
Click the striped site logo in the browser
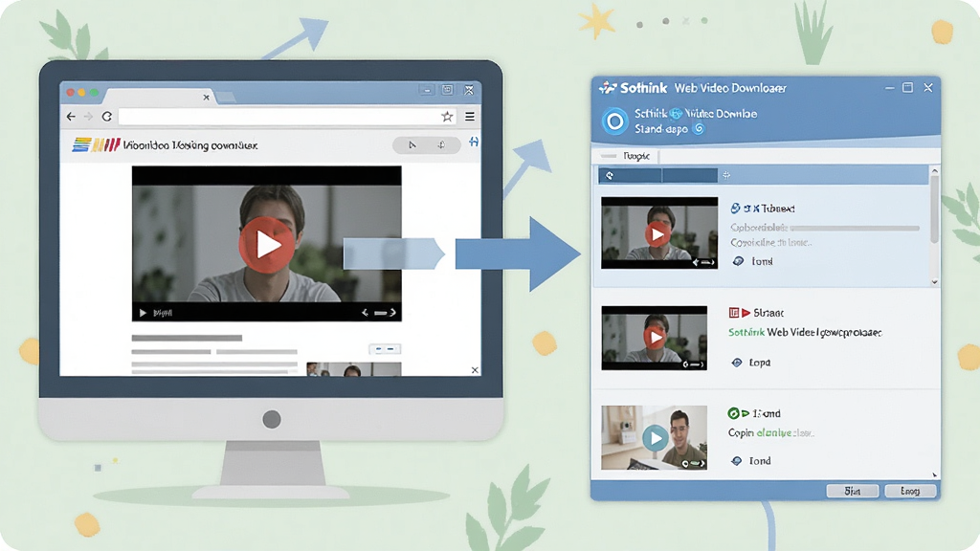[x=96, y=145]
